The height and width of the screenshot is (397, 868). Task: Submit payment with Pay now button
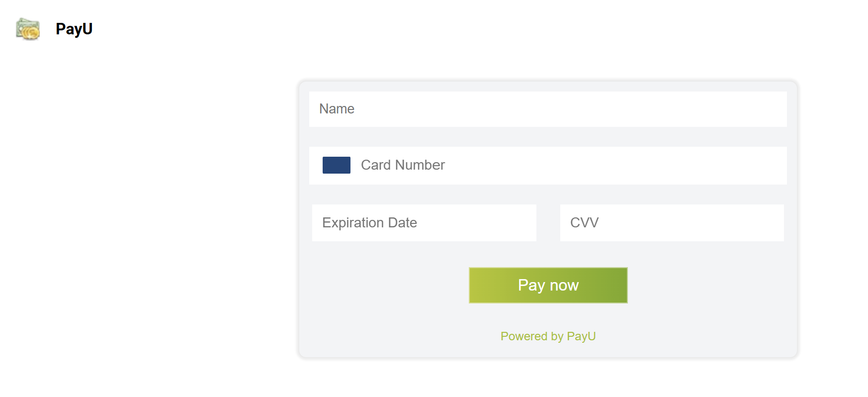tap(548, 285)
